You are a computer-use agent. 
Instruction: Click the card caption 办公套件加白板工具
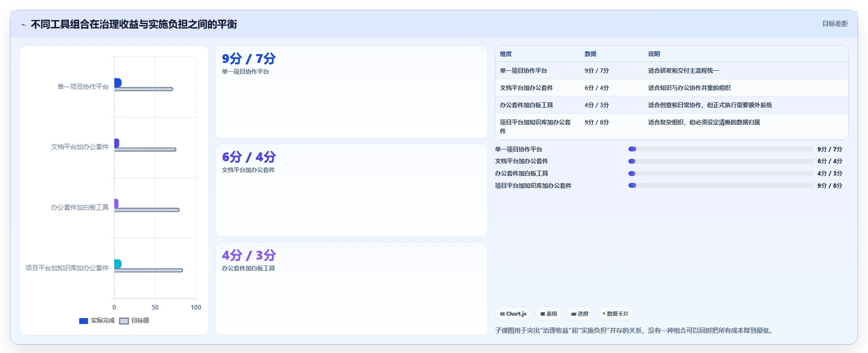pos(248,268)
